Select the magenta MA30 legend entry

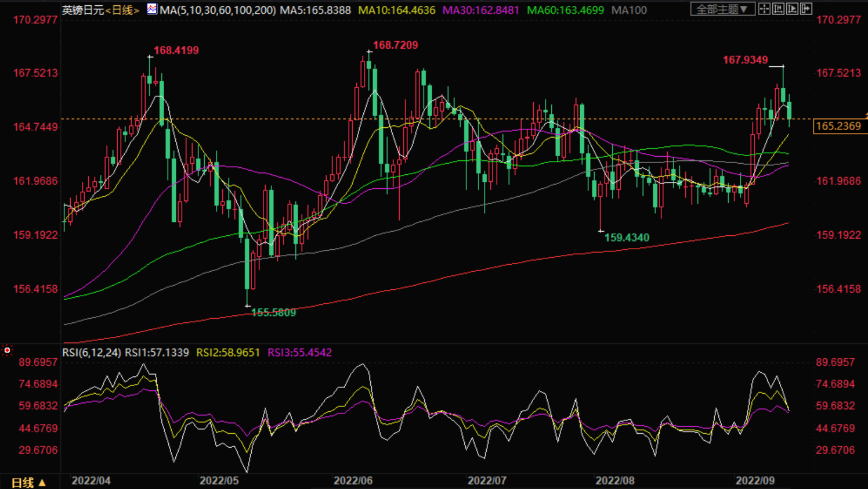pyautogui.click(x=480, y=10)
